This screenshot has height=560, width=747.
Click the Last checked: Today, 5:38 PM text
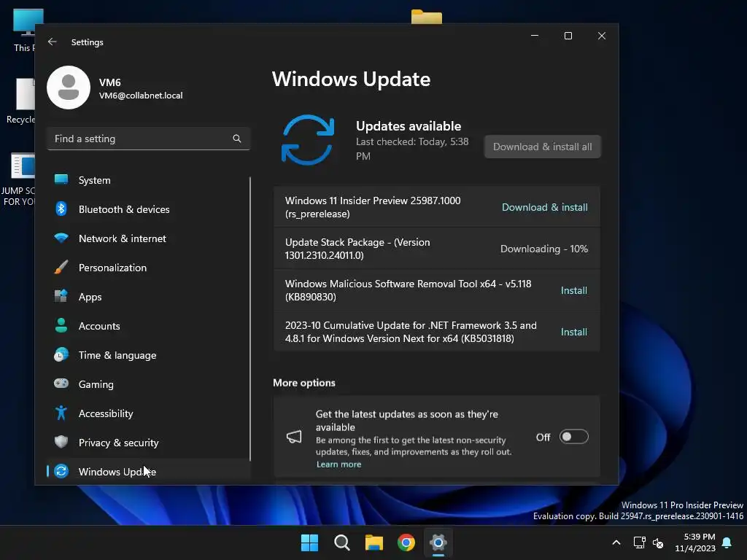(412, 149)
